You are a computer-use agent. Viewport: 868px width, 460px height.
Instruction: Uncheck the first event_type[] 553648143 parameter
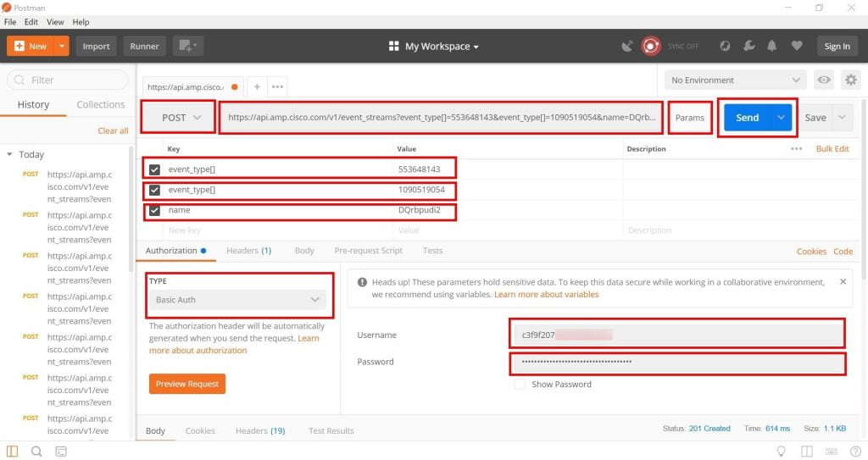pyautogui.click(x=154, y=169)
